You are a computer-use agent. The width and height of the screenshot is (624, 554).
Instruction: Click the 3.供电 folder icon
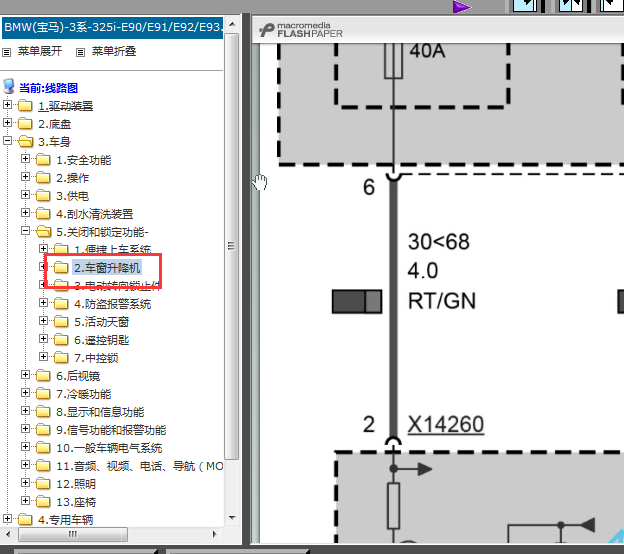pyautogui.click(x=43, y=195)
